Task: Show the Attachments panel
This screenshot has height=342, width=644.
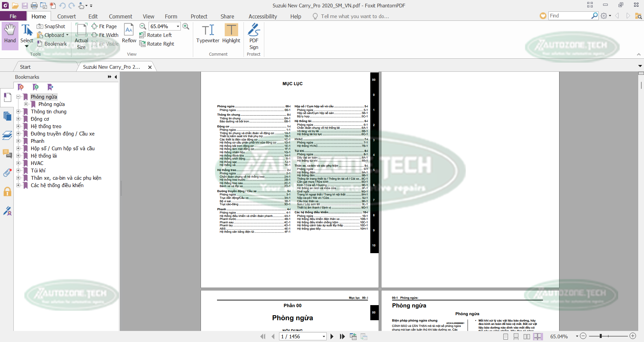Action: [7, 173]
